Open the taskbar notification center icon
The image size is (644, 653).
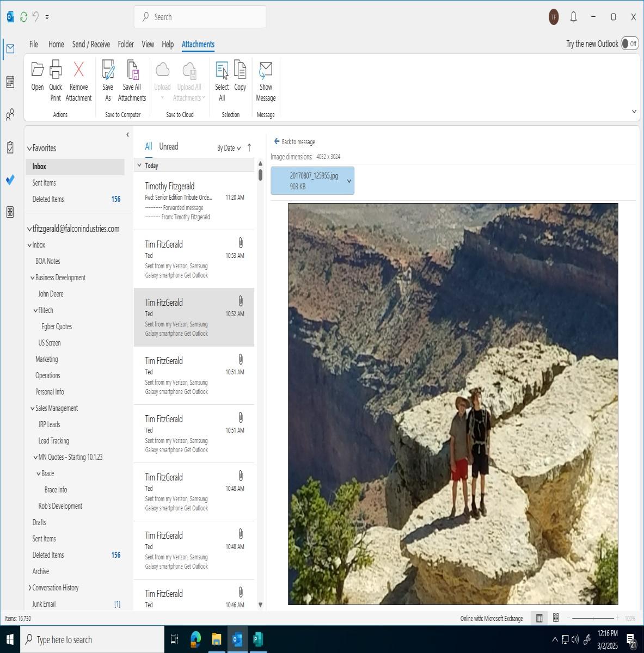[631, 640]
